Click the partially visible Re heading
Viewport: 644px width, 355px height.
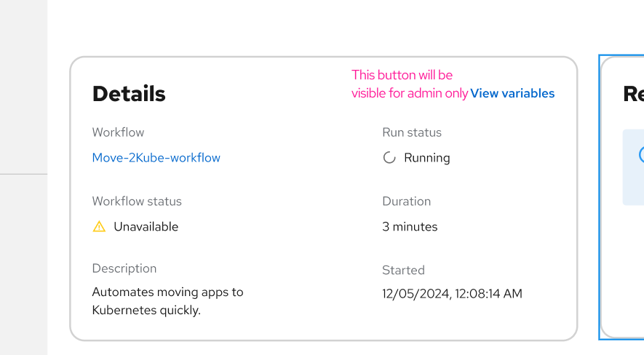pyautogui.click(x=633, y=94)
